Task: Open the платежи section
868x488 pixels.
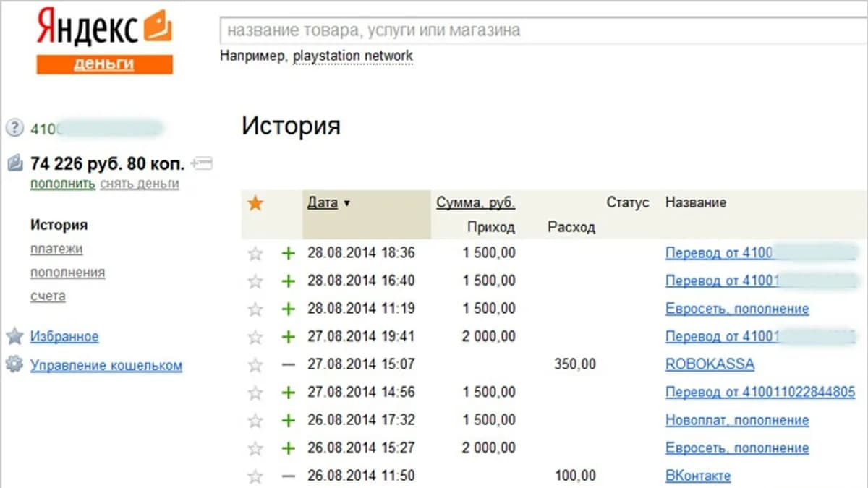Action: tap(56, 249)
